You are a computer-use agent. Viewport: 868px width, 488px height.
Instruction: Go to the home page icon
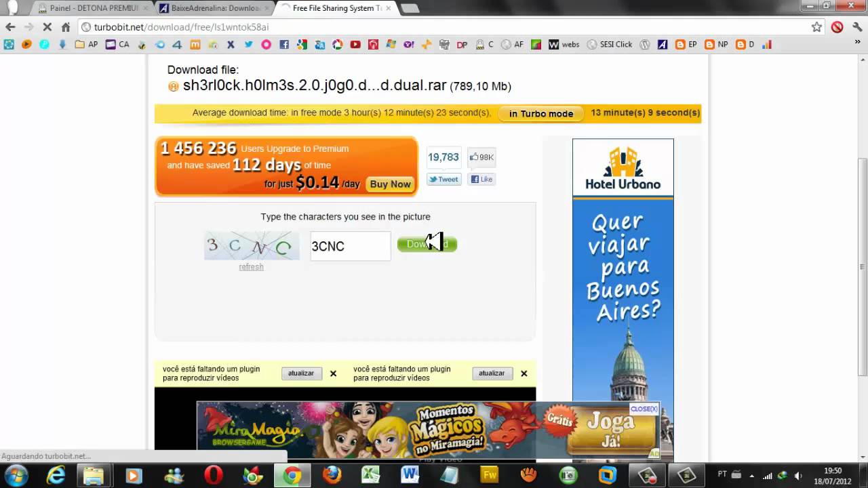(x=66, y=27)
